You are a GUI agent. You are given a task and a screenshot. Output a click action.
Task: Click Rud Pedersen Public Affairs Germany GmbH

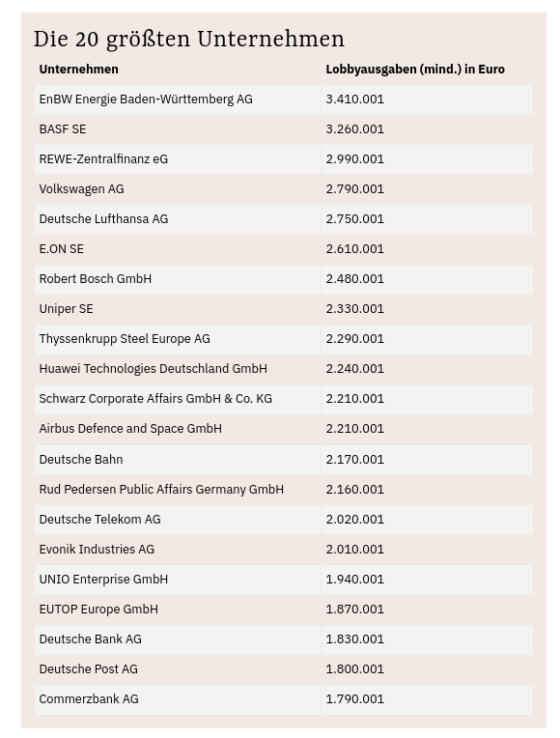point(161,490)
